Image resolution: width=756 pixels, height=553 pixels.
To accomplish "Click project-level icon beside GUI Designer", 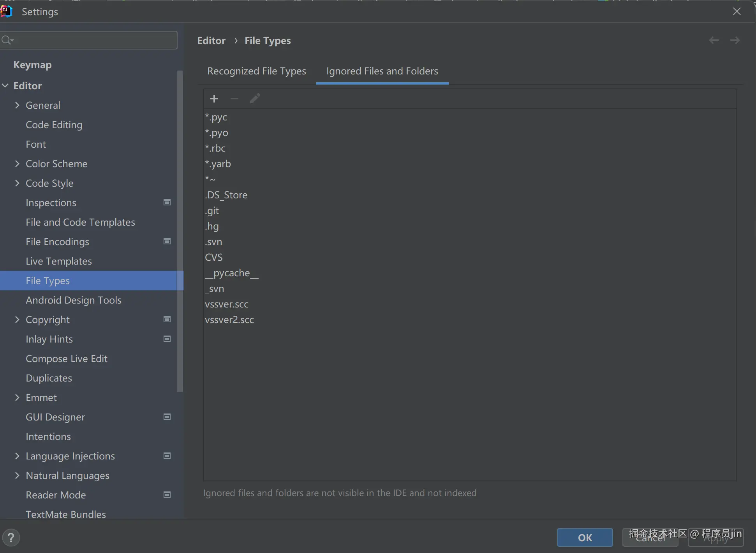I will coord(167,417).
